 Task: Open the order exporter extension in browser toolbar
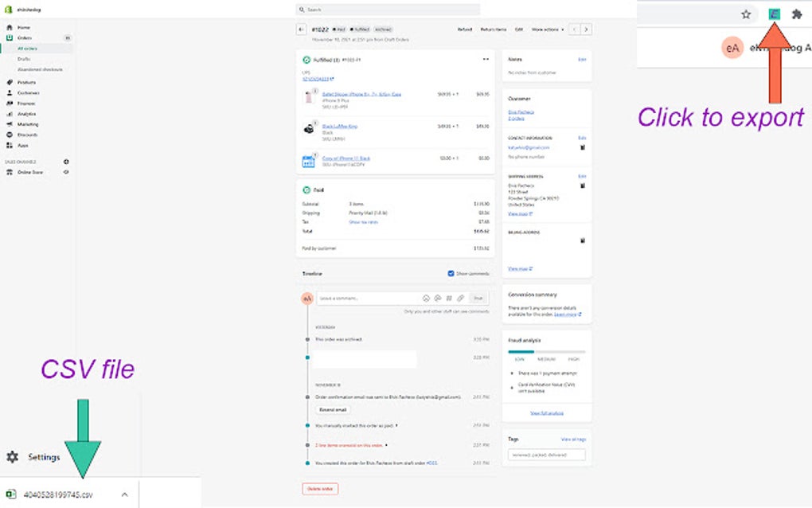point(774,14)
